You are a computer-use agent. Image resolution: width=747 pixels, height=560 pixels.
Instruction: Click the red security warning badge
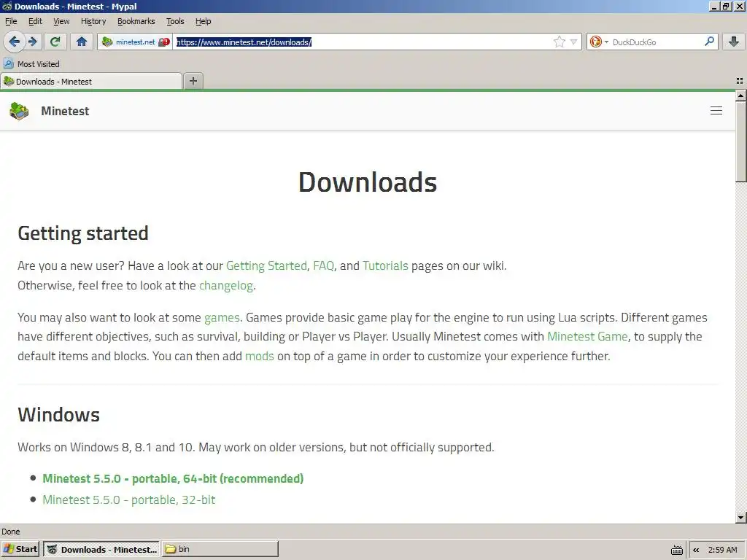pos(164,42)
